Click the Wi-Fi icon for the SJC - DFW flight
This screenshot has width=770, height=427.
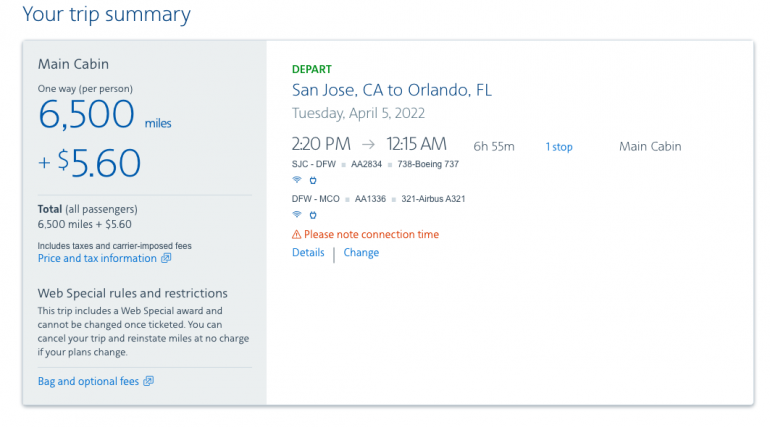tap(297, 180)
